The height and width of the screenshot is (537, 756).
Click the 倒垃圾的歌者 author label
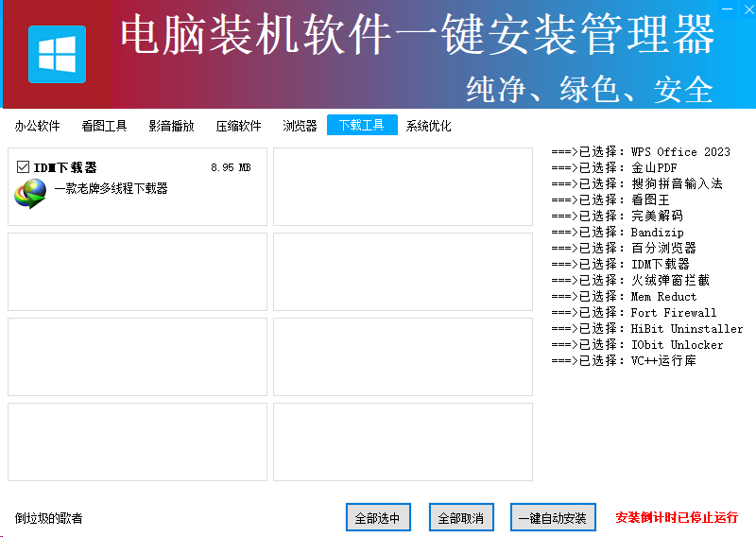tap(49, 518)
